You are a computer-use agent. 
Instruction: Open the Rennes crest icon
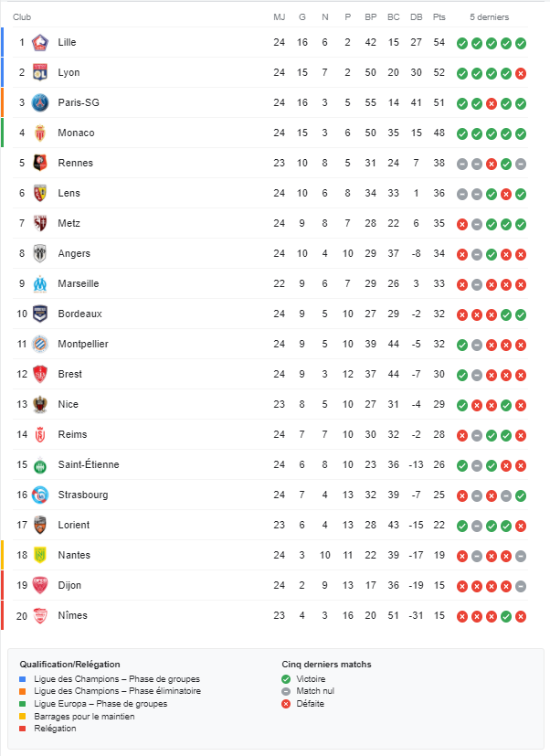click(x=39, y=164)
